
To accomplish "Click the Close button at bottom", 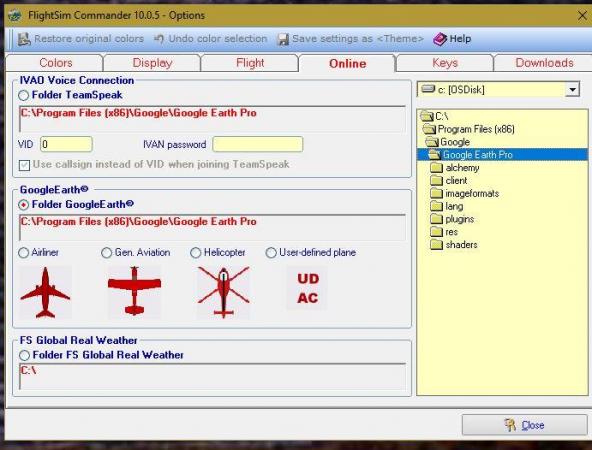I will tap(524, 425).
